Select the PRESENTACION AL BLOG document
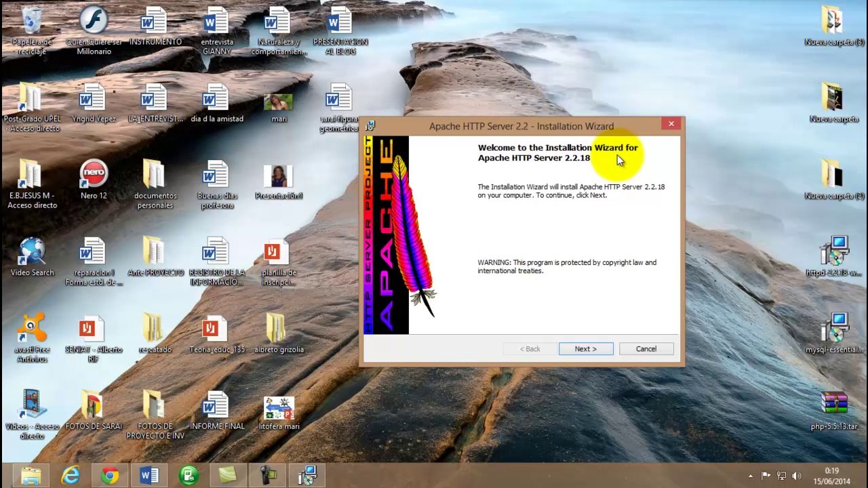The width and height of the screenshot is (868, 488). (340, 31)
